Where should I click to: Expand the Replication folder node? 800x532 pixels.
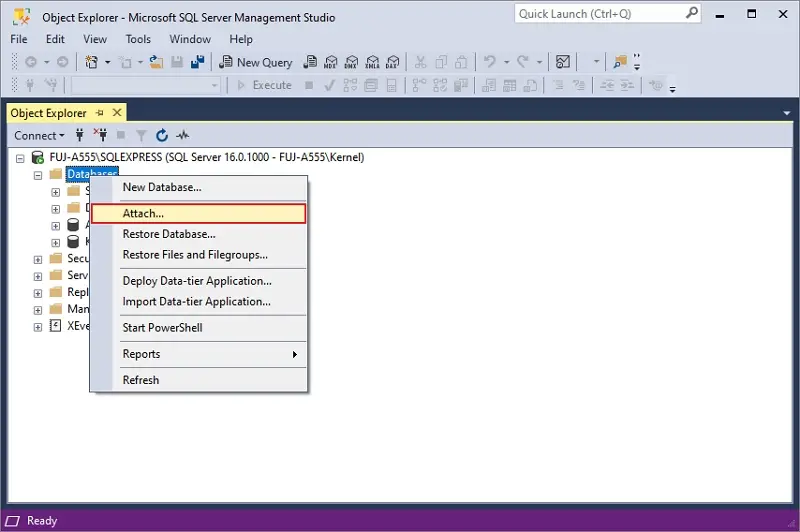click(38, 293)
